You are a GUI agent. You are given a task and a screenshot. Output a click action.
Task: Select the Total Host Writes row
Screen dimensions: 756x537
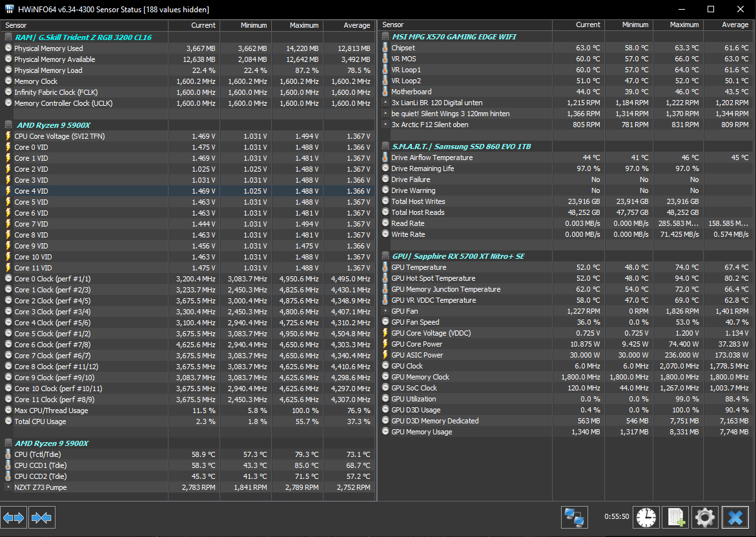click(x=566, y=201)
